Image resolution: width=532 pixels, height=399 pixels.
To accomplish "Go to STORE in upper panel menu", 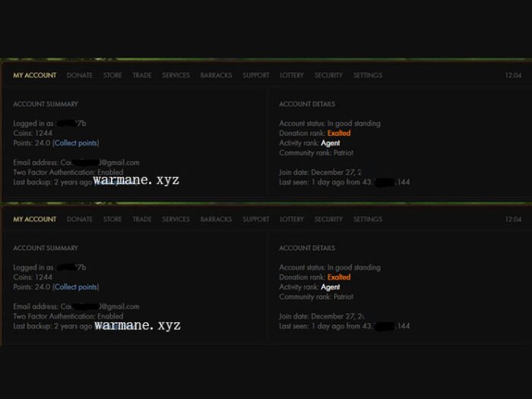I will (112, 75).
